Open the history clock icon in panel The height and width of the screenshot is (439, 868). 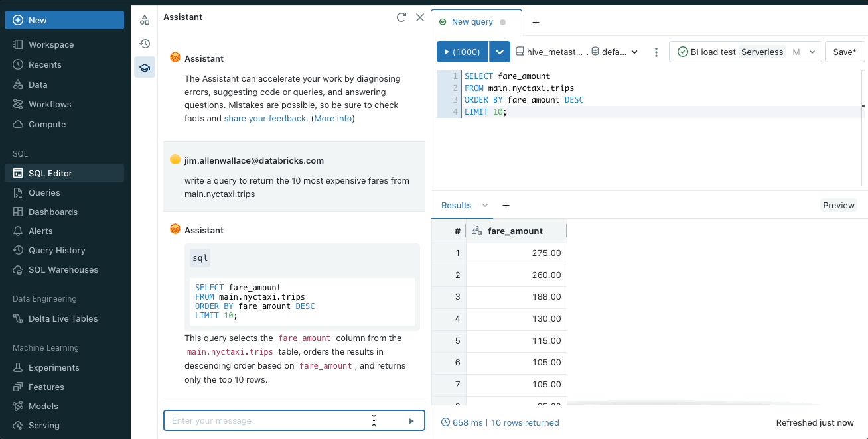pos(145,44)
